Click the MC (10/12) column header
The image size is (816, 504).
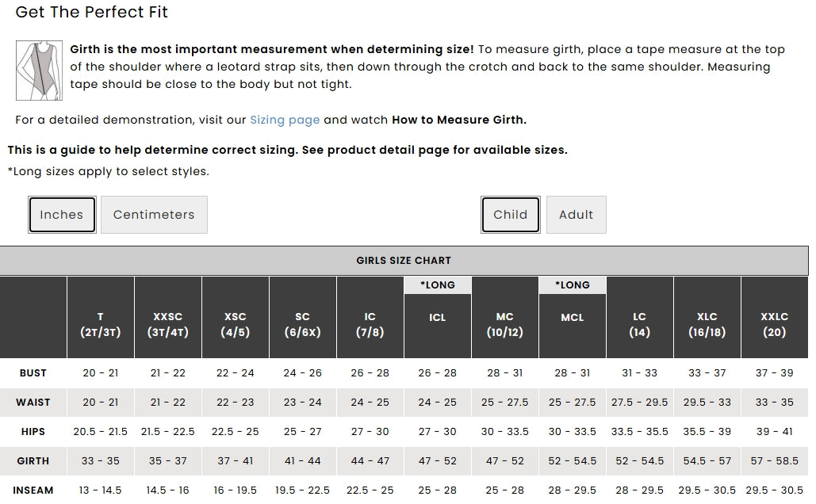505,317
